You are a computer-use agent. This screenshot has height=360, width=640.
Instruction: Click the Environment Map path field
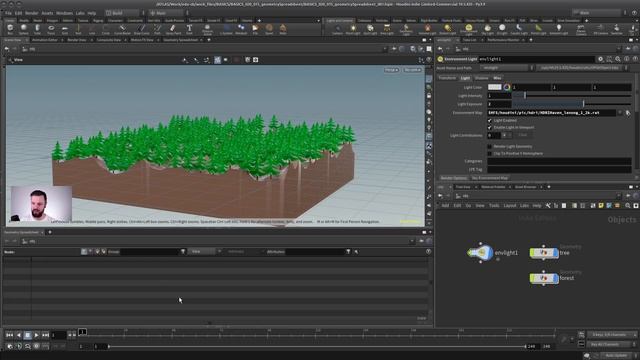[551, 113]
